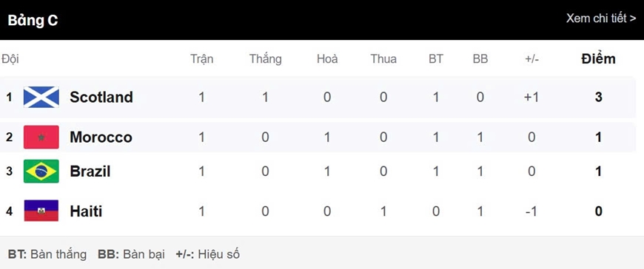Click Haiti's goal difference -1
644x269 pixels.
pos(531,211)
